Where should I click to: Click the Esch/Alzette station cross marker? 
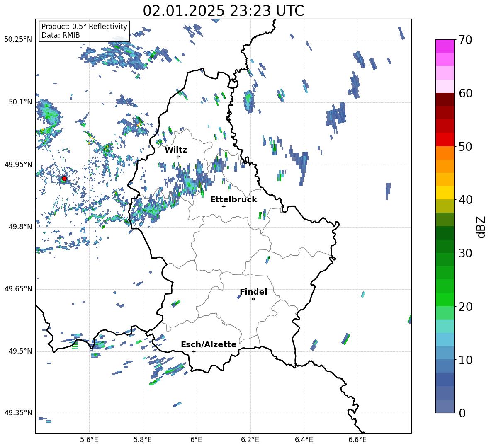(x=194, y=351)
